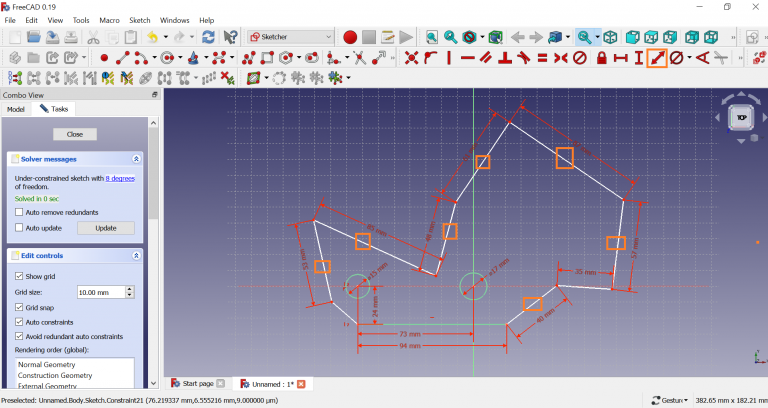Viewport: 768px width, 408px height.
Task: Disable the Show grid checkbox
Action: pyautogui.click(x=20, y=276)
